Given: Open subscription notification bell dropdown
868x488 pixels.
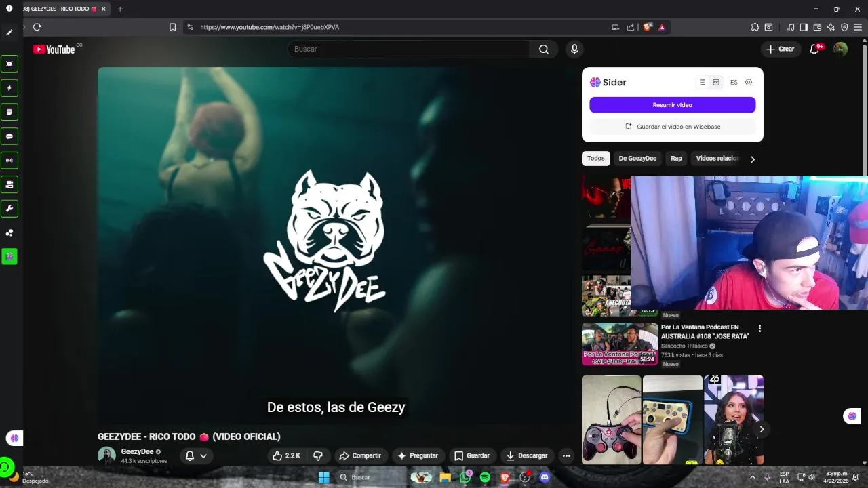Looking at the screenshot, I should (x=197, y=455).
